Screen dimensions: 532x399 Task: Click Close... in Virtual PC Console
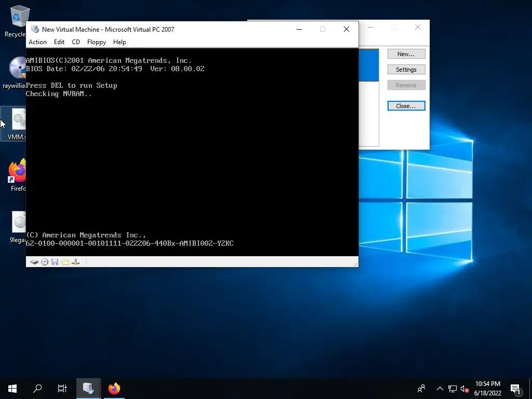tap(406, 106)
